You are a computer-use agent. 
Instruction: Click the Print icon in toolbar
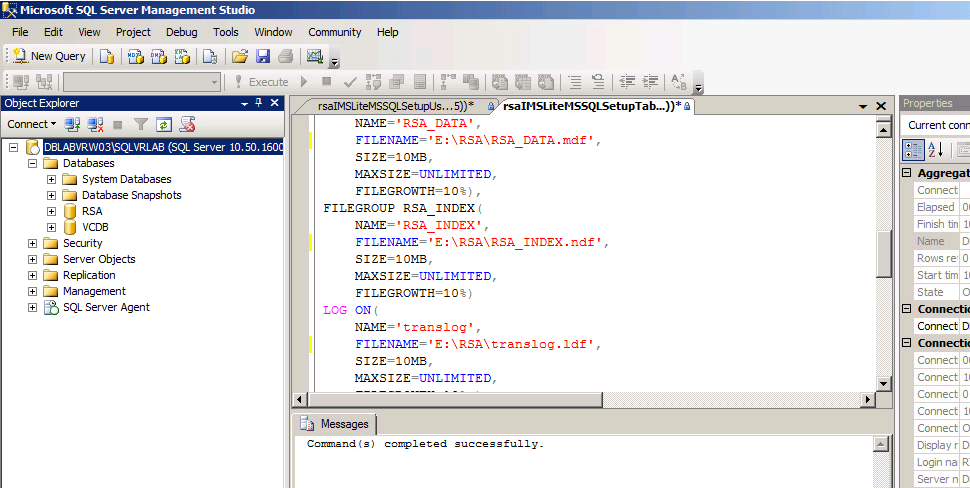pos(285,56)
